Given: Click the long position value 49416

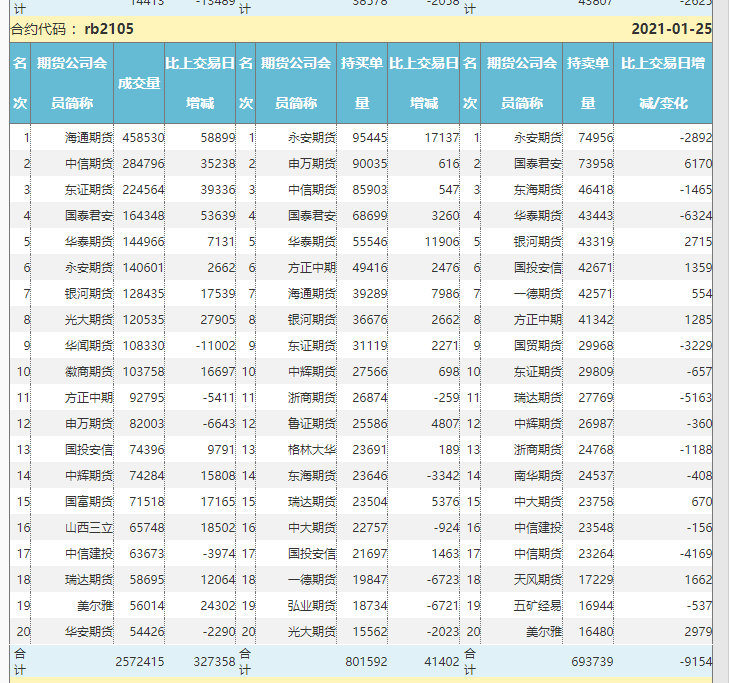Looking at the screenshot, I should coord(370,268).
